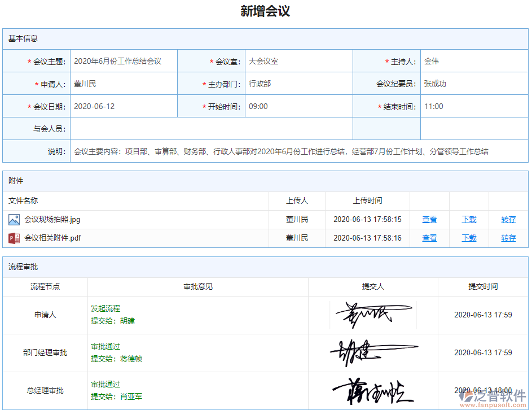Collapse the 附件 section header
Screen dimensions: 532x414
[15, 181]
